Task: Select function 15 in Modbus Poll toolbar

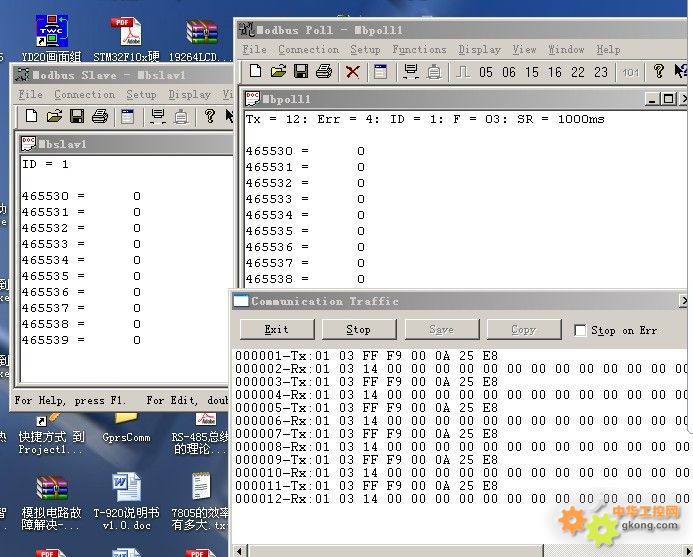Action: pos(532,72)
